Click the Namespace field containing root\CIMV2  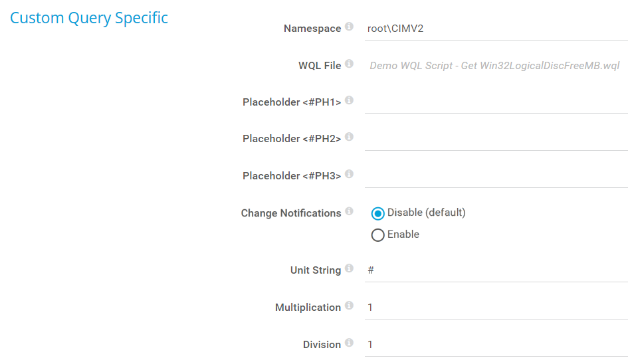tap(495, 29)
